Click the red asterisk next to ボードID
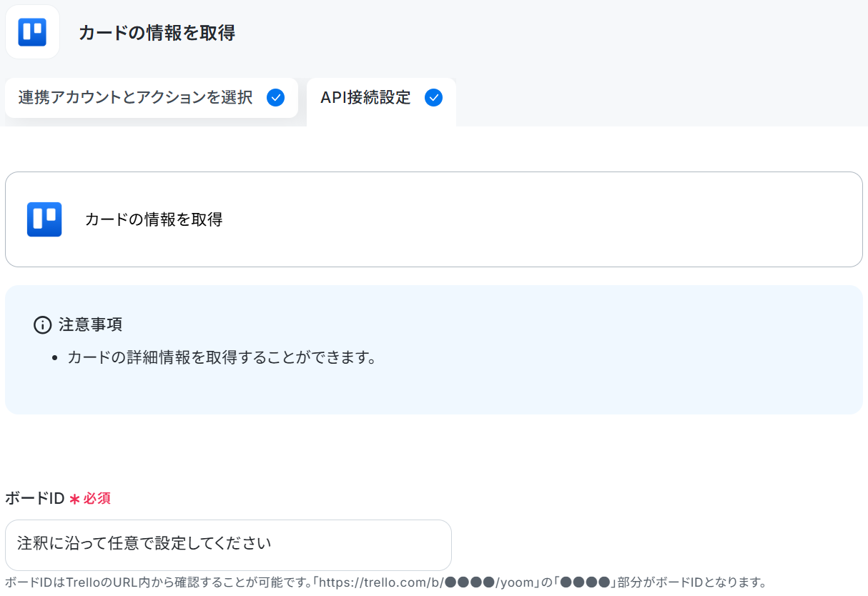Screen dimensions: 868x596 74,499
